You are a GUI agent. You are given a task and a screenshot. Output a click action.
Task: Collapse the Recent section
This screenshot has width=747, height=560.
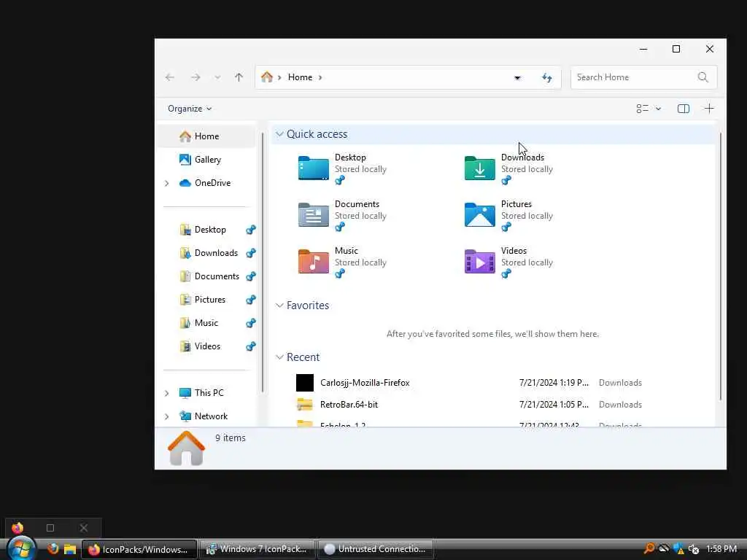279,357
